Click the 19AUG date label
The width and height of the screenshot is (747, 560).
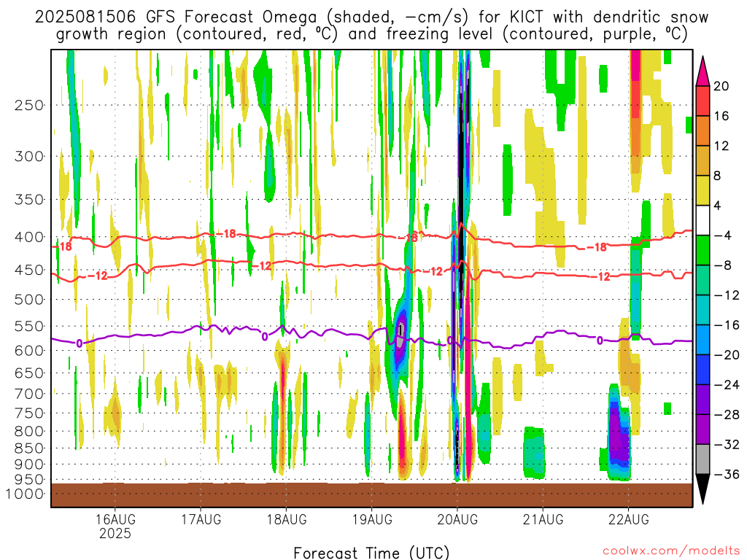click(x=372, y=519)
